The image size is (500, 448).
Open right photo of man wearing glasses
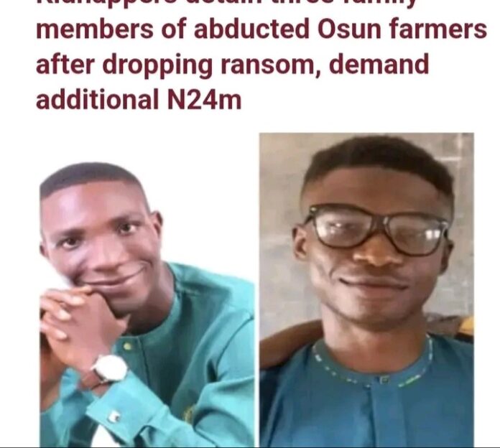click(x=366, y=289)
